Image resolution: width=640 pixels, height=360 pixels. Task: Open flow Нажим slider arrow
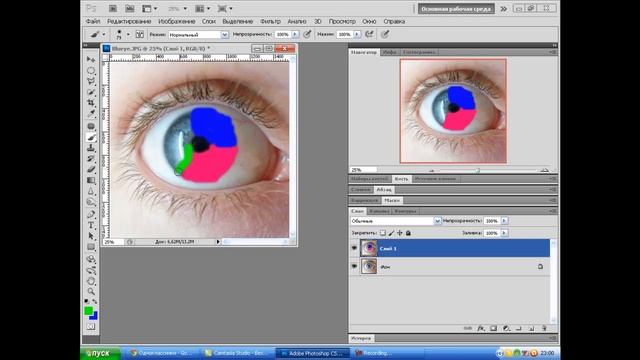(x=357, y=34)
